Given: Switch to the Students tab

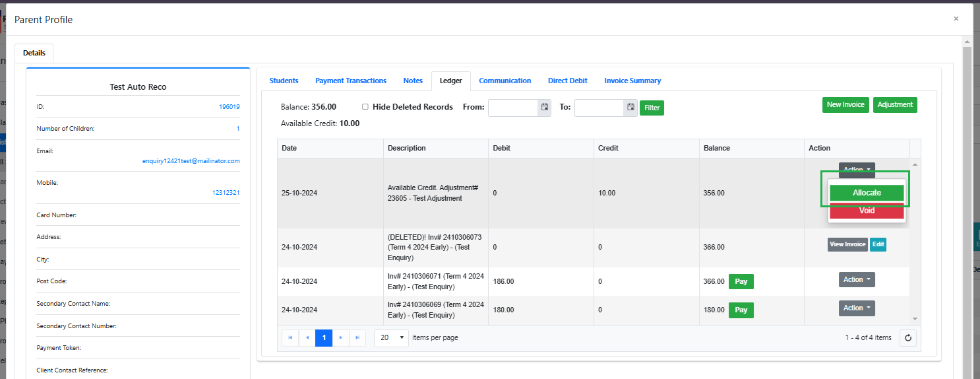Looking at the screenshot, I should tap(284, 81).
